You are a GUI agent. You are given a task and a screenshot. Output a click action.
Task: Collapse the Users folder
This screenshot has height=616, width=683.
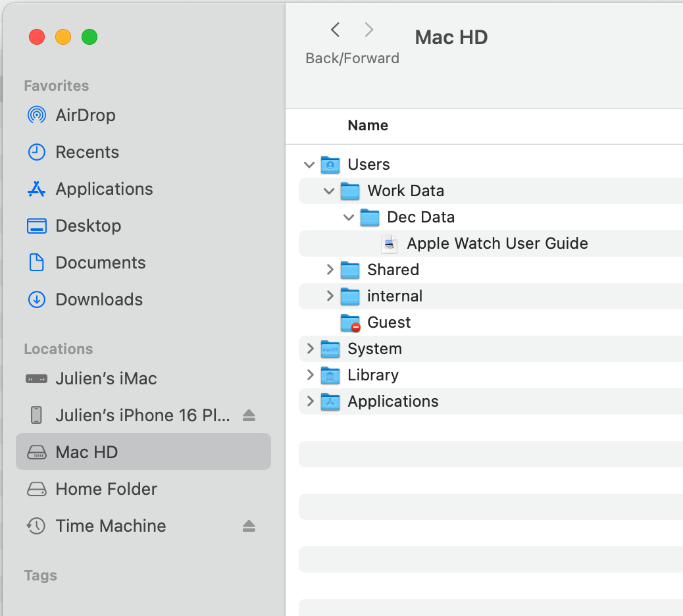tap(309, 165)
